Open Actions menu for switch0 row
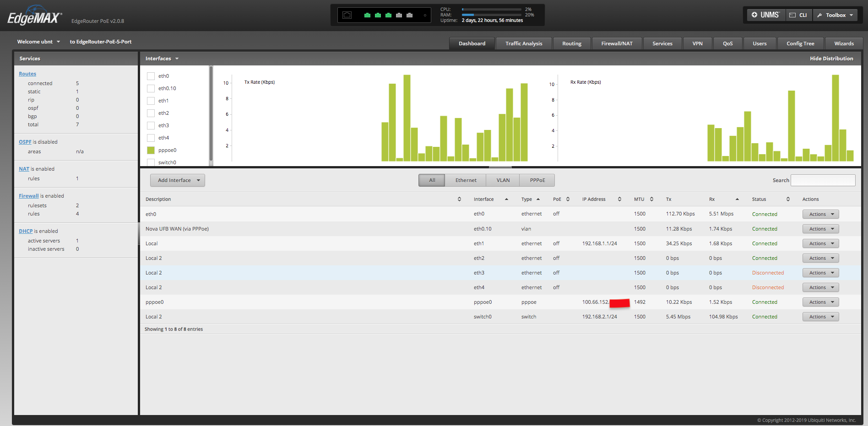 (820, 317)
